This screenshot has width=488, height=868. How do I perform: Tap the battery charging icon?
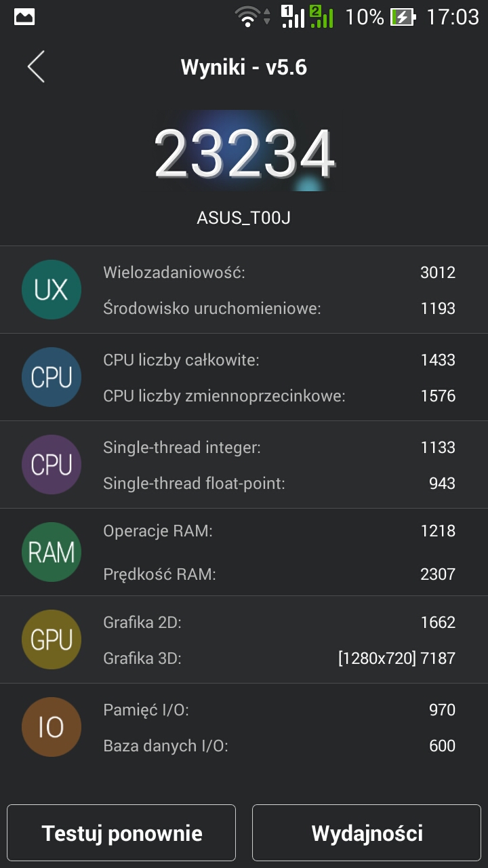click(x=403, y=17)
